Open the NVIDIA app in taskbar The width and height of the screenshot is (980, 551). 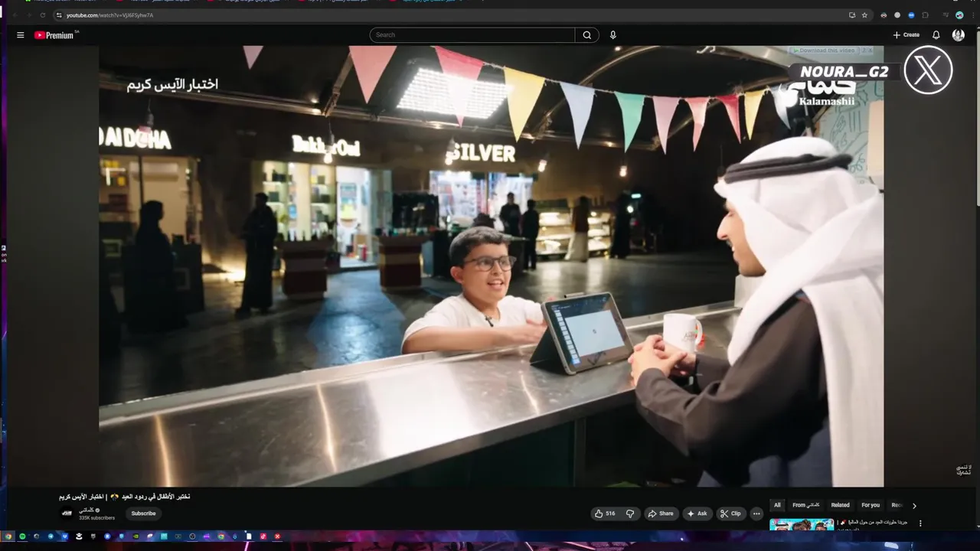tap(136, 536)
